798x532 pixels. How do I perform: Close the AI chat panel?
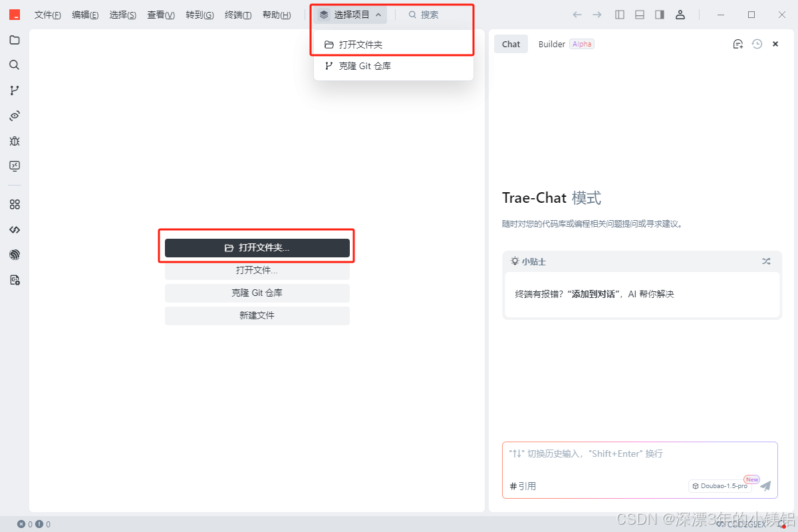coord(775,44)
